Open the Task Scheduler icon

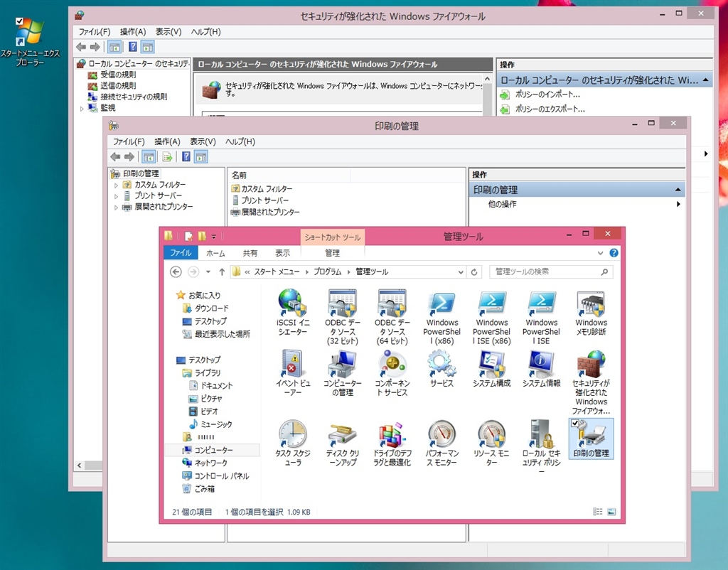point(292,434)
